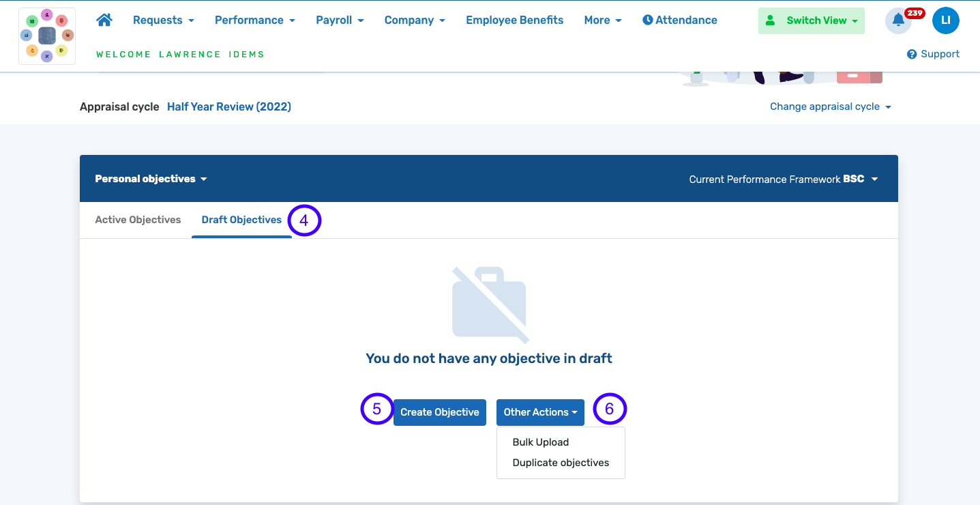Select Duplicate objectives menu option
This screenshot has width=980, height=505.
(x=561, y=463)
